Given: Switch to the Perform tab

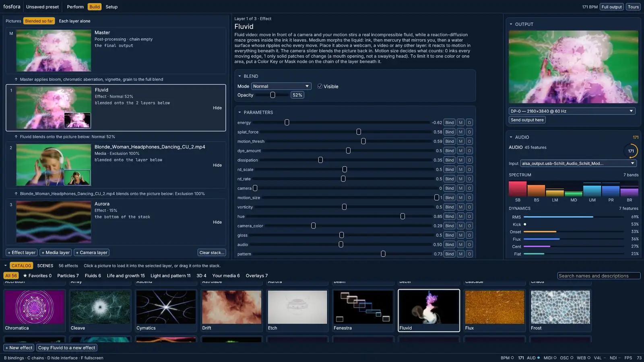Looking at the screenshot, I should click(75, 7).
